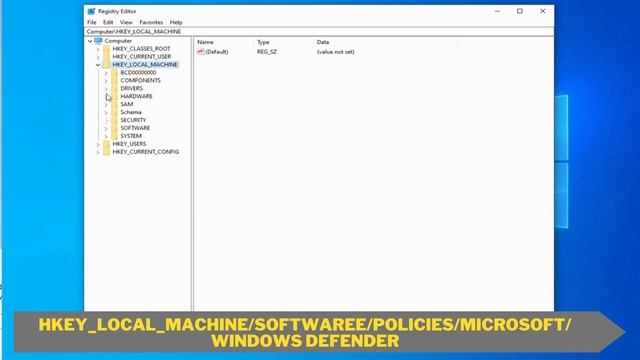Expand the HKEY_CURRENT_CONFIG chevron

[98, 152]
